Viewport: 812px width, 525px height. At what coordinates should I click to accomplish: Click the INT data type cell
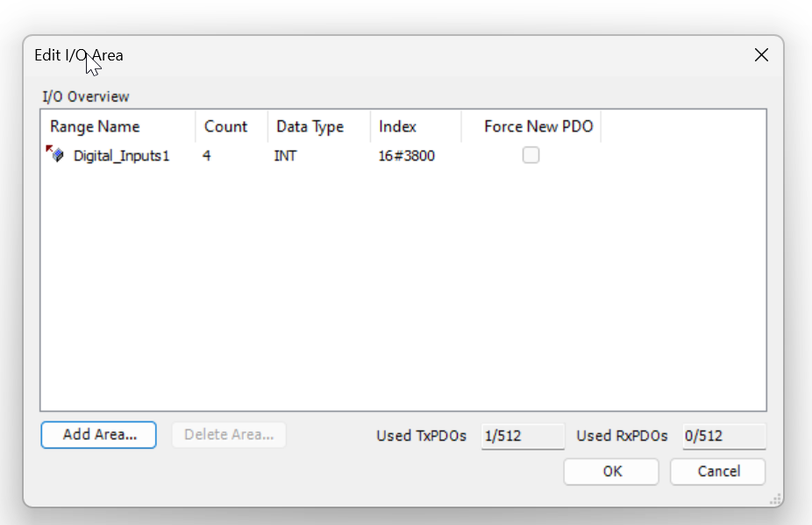pos(285,156)
